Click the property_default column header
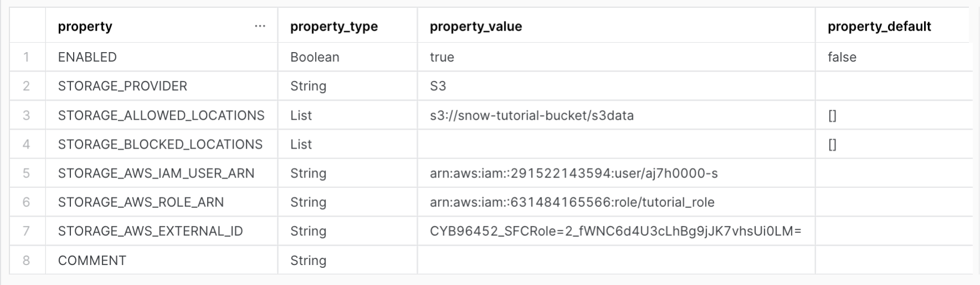980x285 pixels. [x=879, y=26]
